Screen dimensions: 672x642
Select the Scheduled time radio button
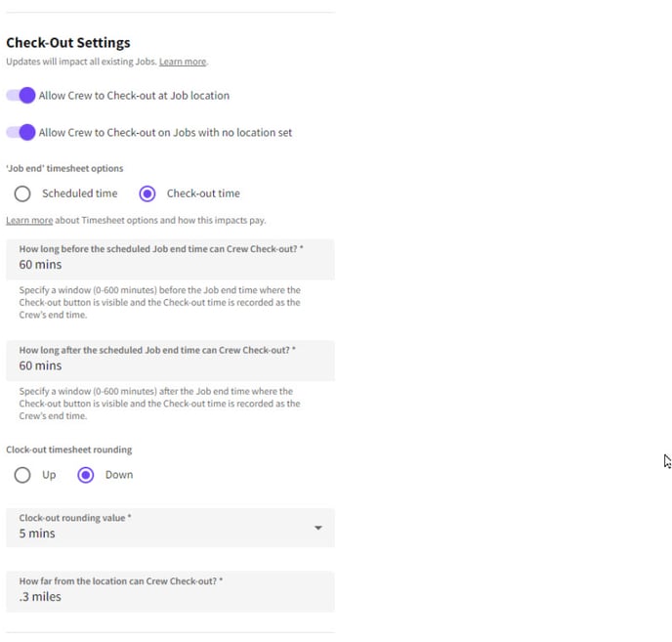pos(22,193)
